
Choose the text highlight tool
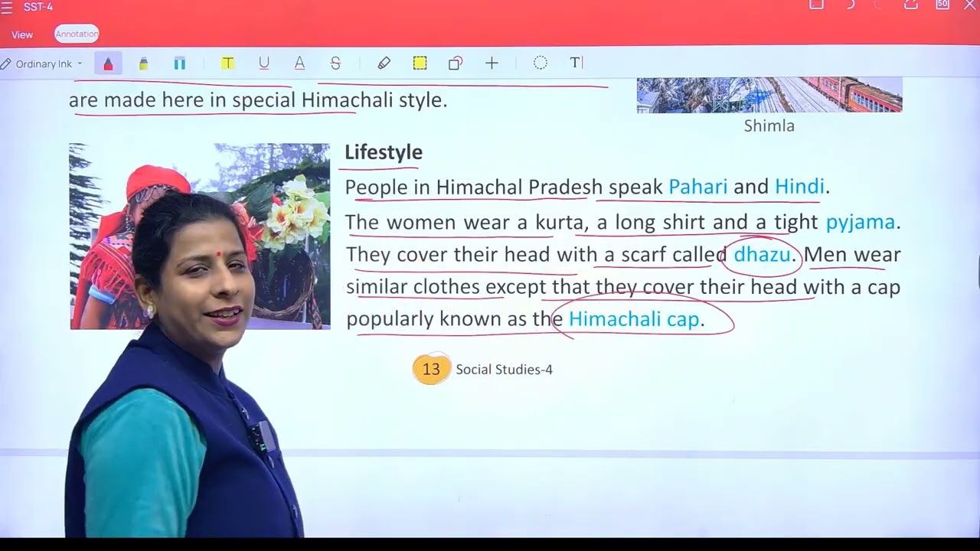coord(227,64)
